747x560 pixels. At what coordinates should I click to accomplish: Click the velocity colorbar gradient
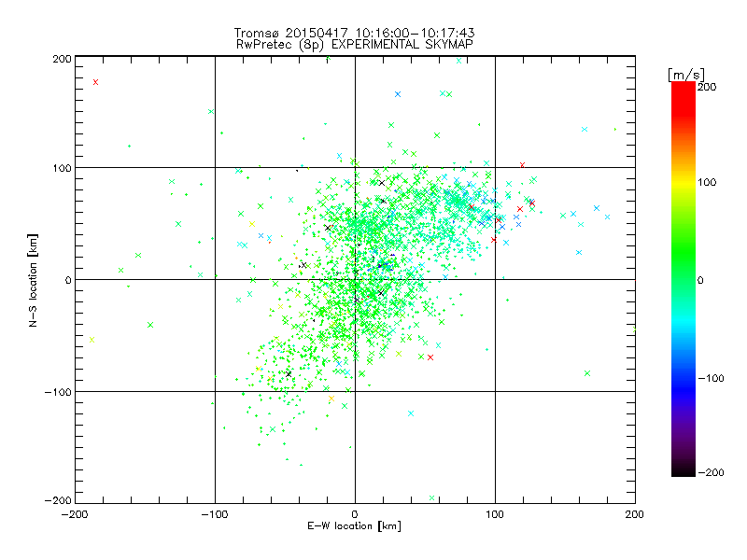(x=684, y=279)
